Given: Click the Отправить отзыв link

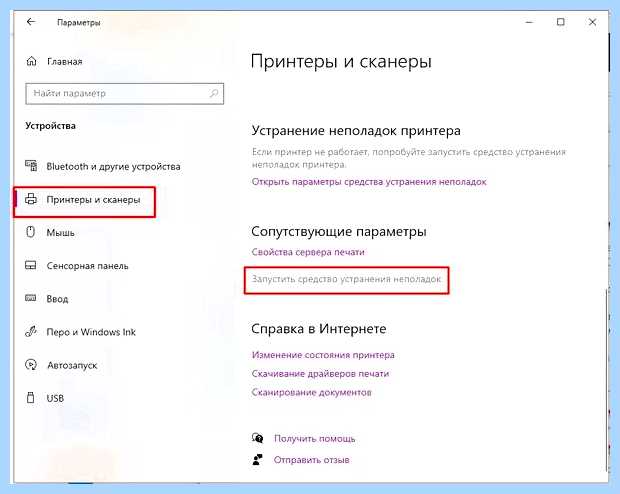Looking at the screenshot, I should pos(312,460).
